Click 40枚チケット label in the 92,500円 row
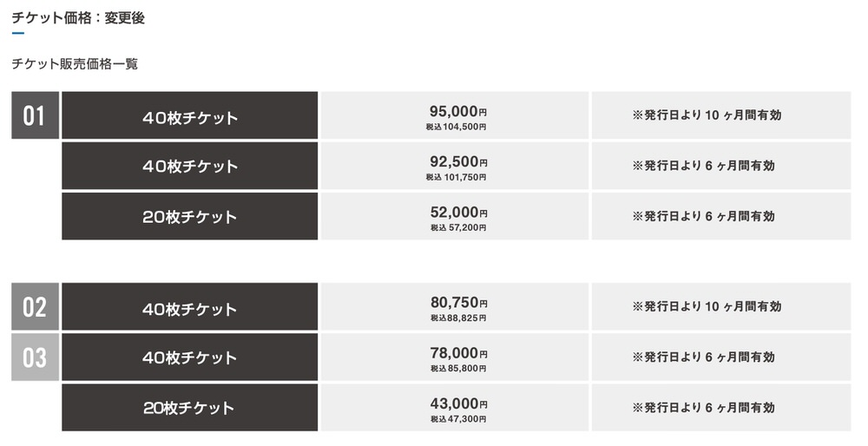 (x=190, y=167)
